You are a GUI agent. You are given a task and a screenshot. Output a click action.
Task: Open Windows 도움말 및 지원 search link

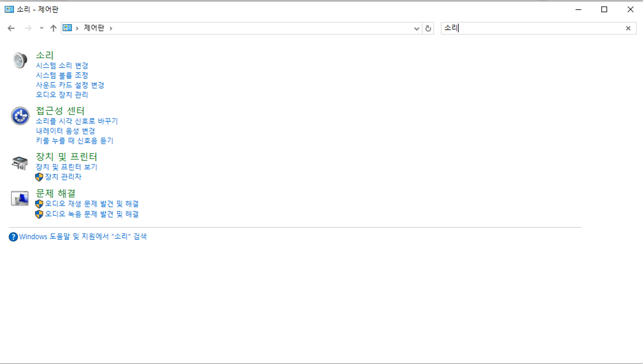tap(83, 237)
